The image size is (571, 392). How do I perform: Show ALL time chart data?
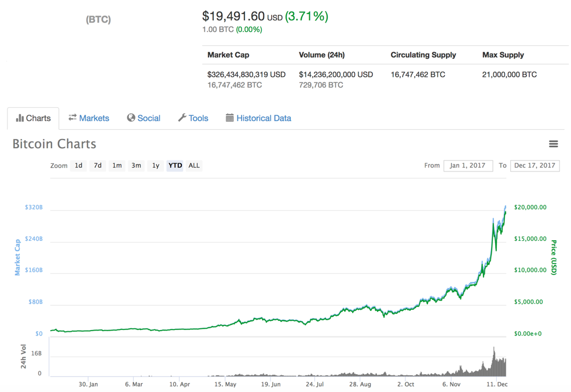[x=194, y=166]
